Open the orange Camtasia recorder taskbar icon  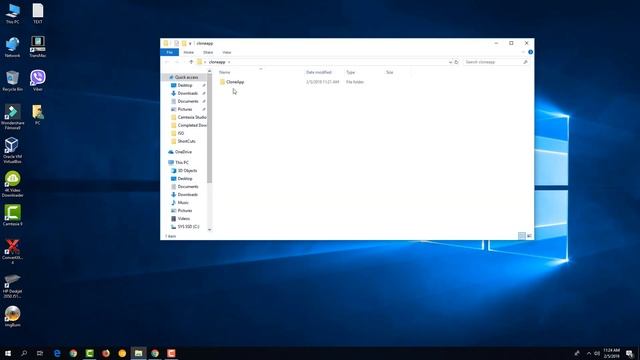pos(171,353)
